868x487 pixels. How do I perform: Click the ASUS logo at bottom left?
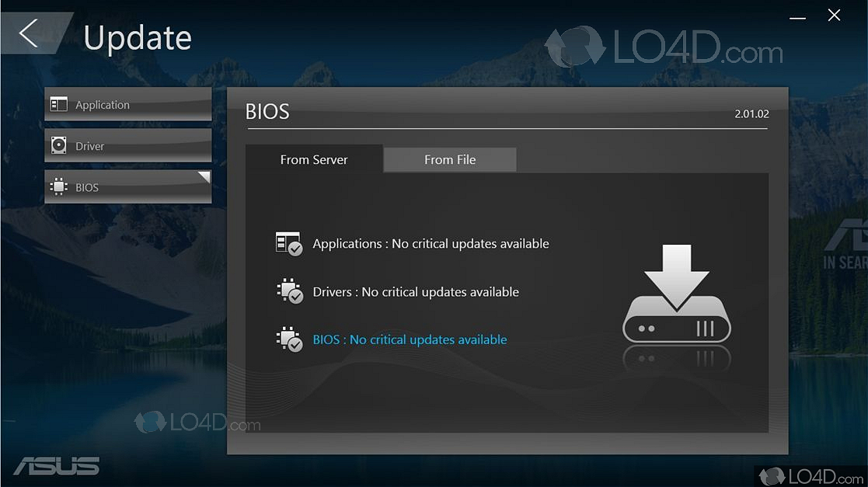[x=57, y=466]
